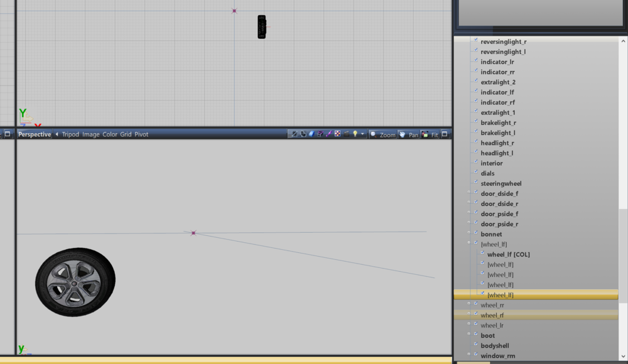Open the Tripod menu

[70, 134]
